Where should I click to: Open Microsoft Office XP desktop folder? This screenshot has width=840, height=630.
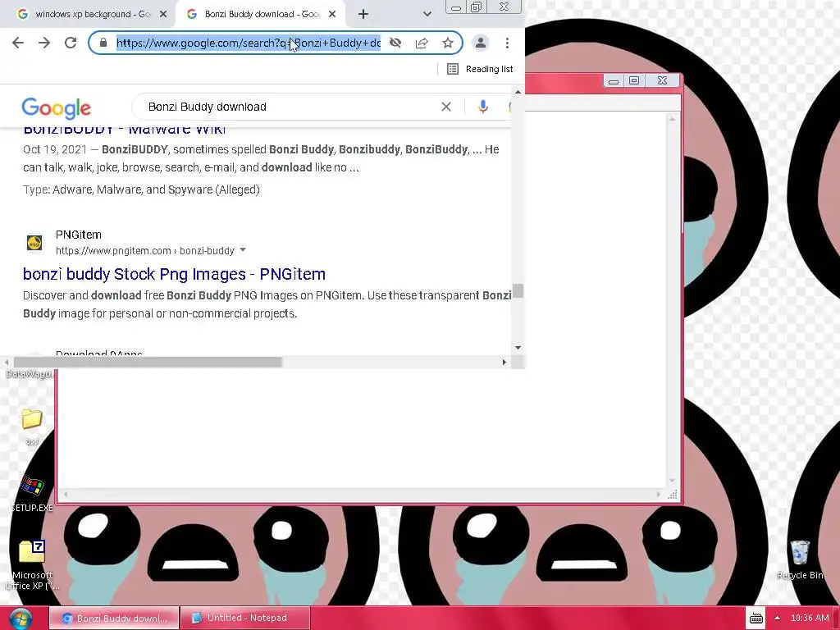(x=32, y=564)
